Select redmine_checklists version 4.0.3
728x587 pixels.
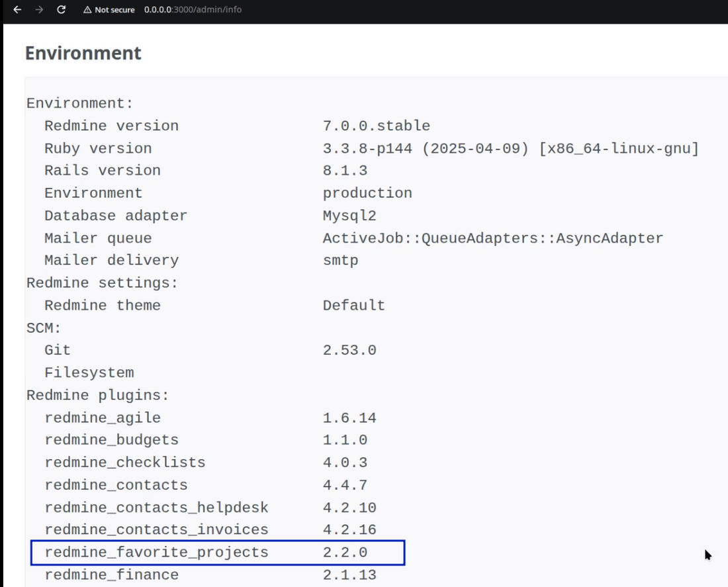tap(345, 463)
